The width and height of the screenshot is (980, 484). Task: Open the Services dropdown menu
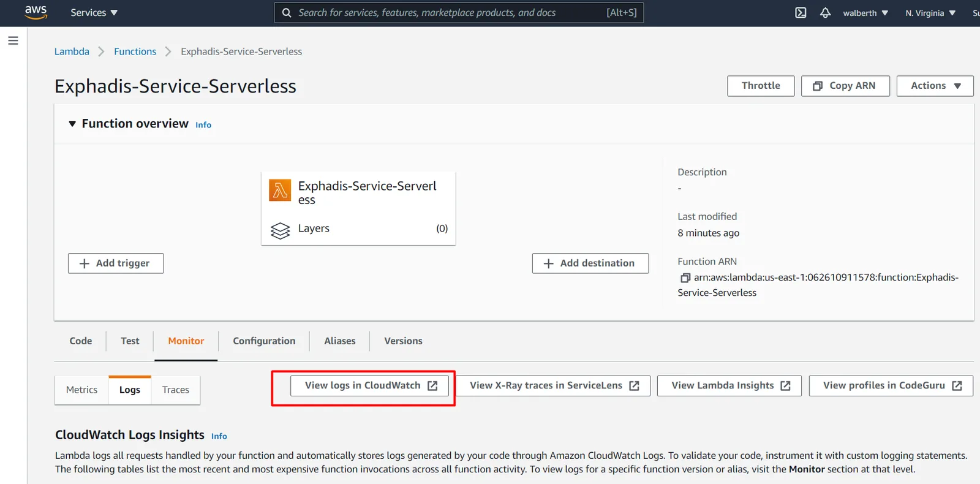[x=94, y=13]
